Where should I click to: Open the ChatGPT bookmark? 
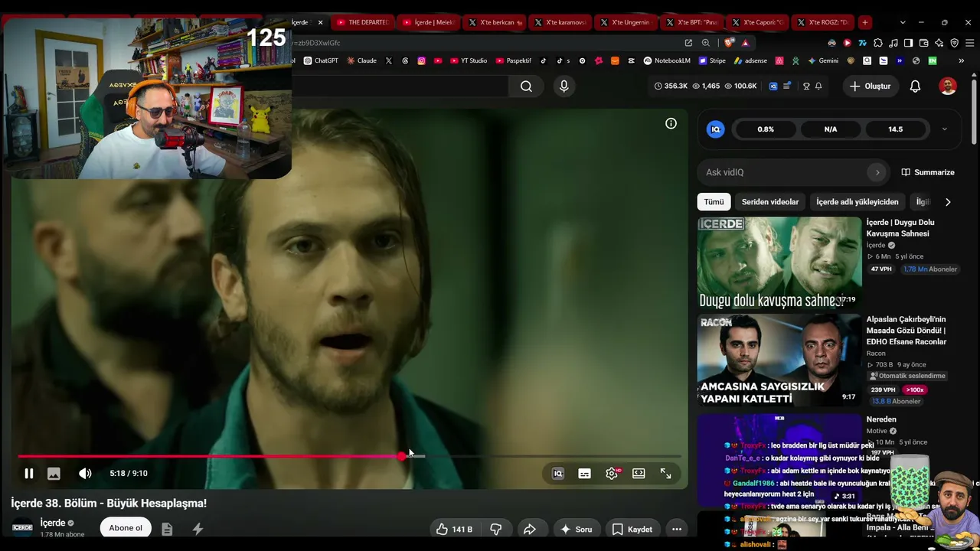click(x=321, y=60)
